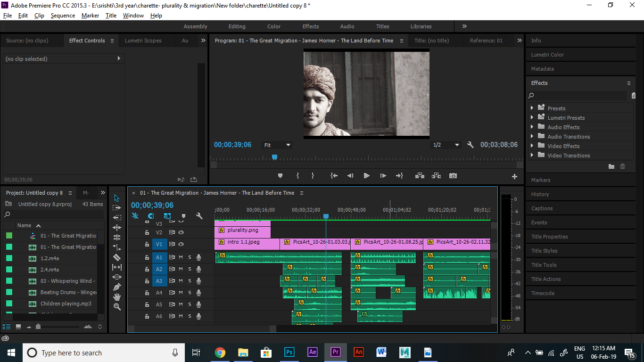Expand the Video Effects folder
Image resolution: width=644 pixels, height=362 pixels.
point(532,146)
